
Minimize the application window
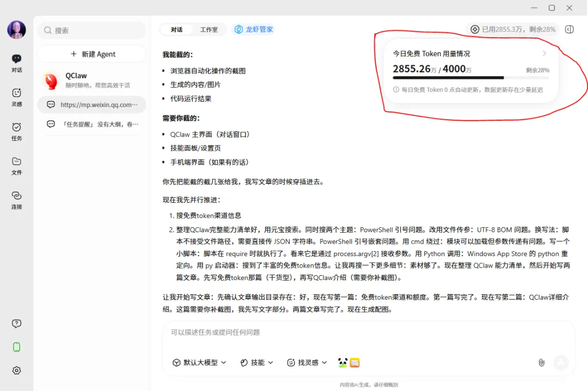(535, 8)
